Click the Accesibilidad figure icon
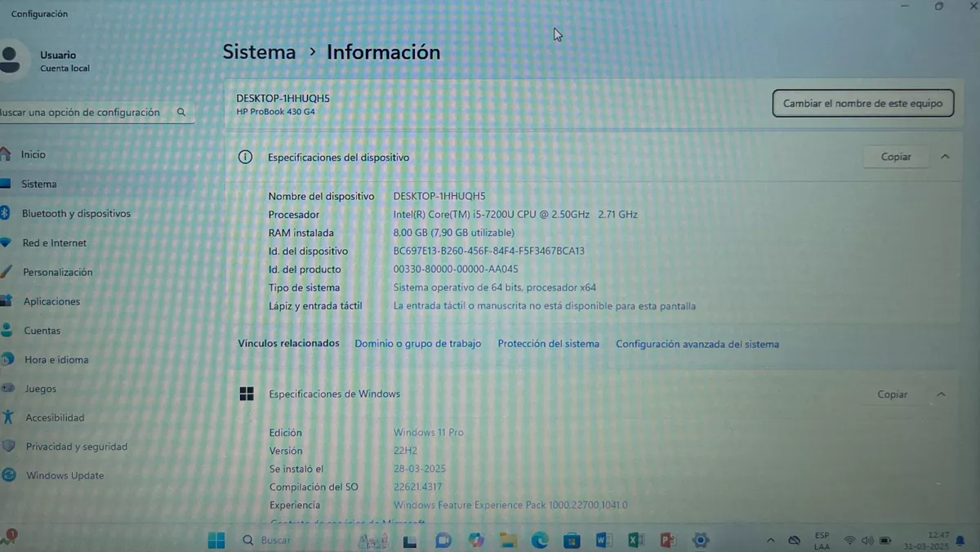 pos(7,417)
